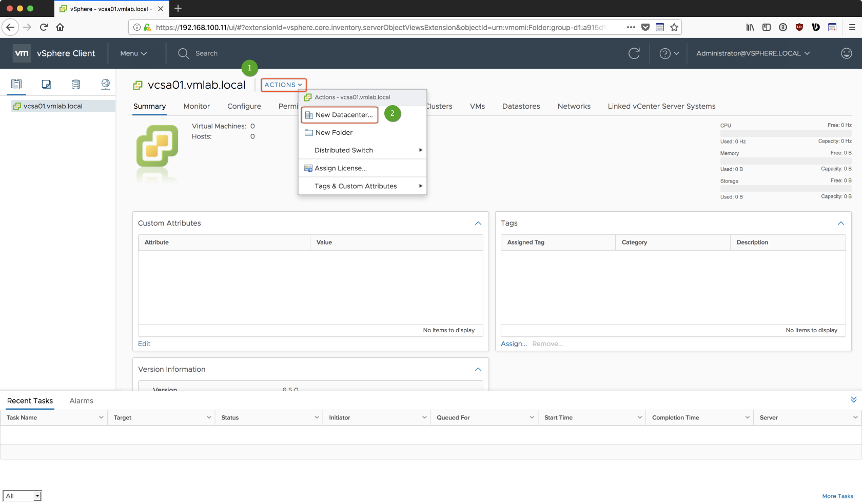Viewport: 862px width, 504px height.
Task: Collapse the Custom Attributes panel
Action: pyautogui.click(x=478, y=223)
